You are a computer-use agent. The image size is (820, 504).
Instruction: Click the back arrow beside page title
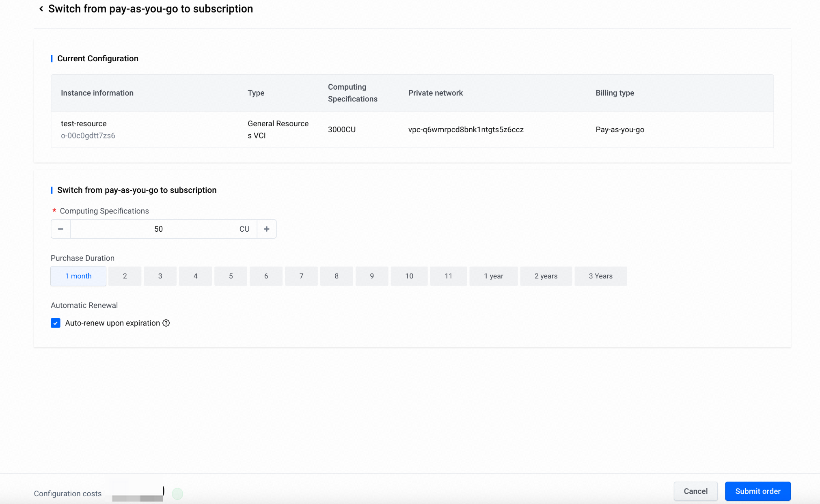41,9
